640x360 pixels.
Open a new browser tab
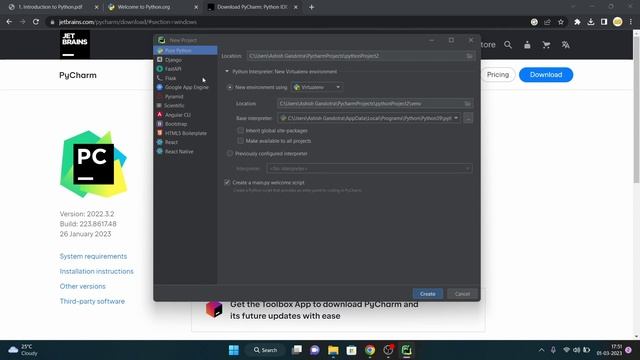click(311, 7)
